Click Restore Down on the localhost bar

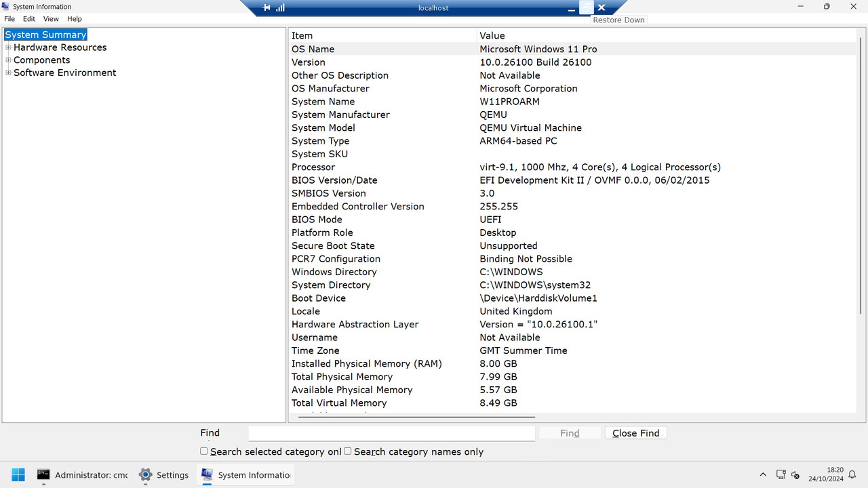pos(586,7)
